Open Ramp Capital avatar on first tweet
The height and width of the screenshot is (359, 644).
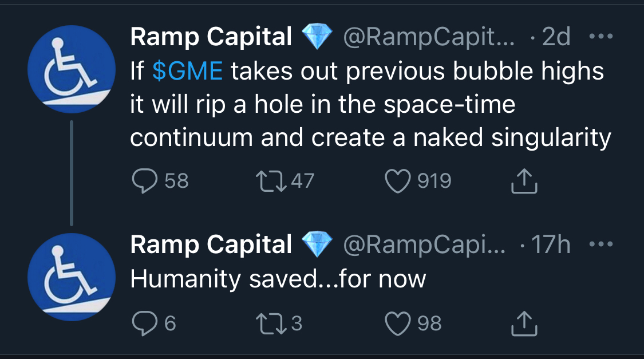(x=72, y=69)
